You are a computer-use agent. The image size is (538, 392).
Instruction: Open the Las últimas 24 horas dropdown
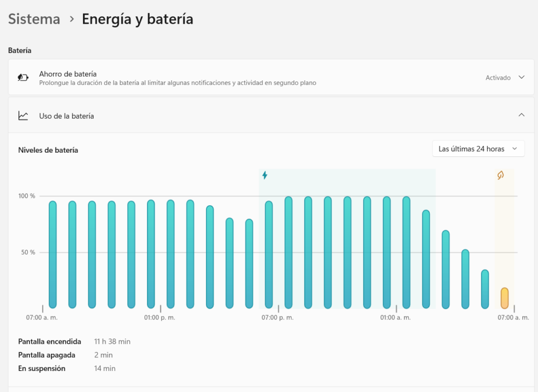pyautogui.click(x=478, y=149)
